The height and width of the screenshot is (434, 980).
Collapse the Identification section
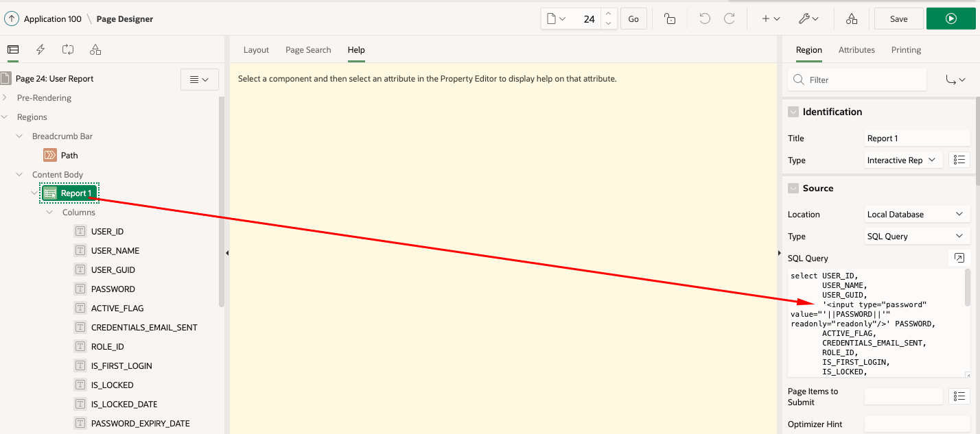(793, 112)
